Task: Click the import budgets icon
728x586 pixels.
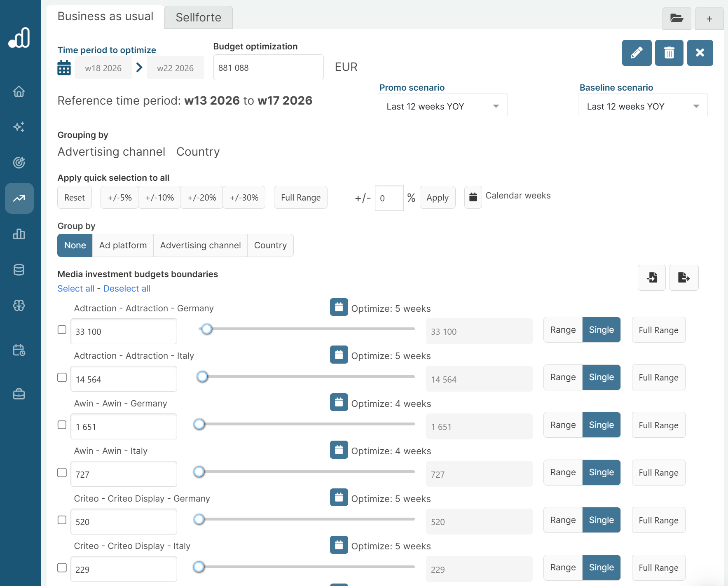Action: (651, 278)
